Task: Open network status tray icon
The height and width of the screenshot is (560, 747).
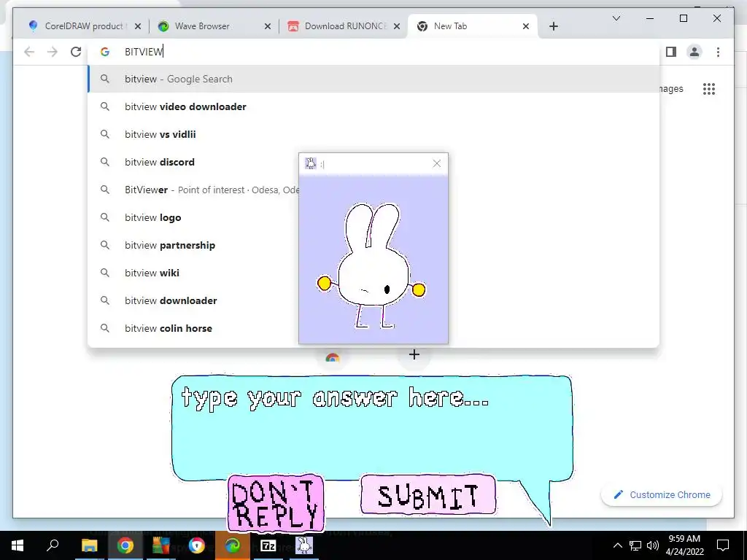Action: click(635, 545)
